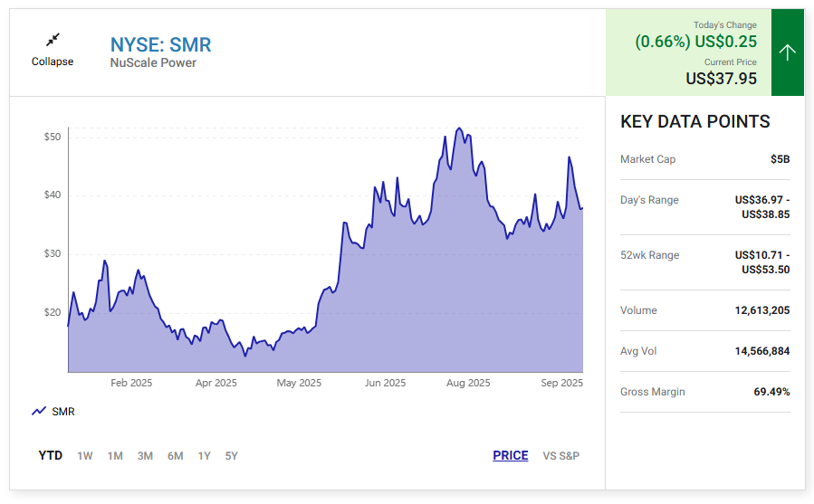Image resolution: width=814 pixels, height=504 pixels.
Task: Switch chart to 6M range
Action: coord(175,456)
